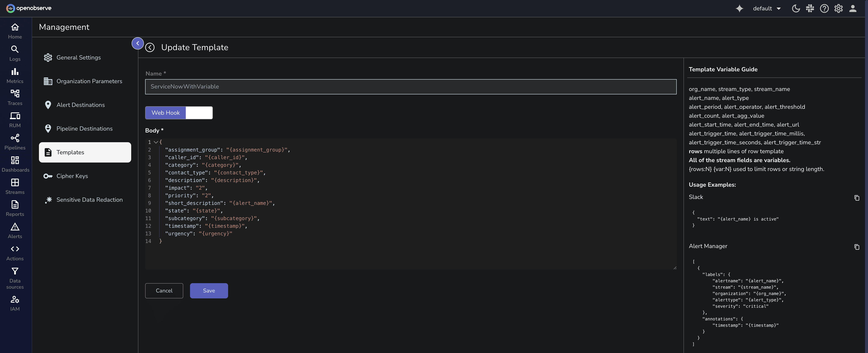Screen dimensions: 868x353
Task: Open the help menu
Action: tap(824, 8)
